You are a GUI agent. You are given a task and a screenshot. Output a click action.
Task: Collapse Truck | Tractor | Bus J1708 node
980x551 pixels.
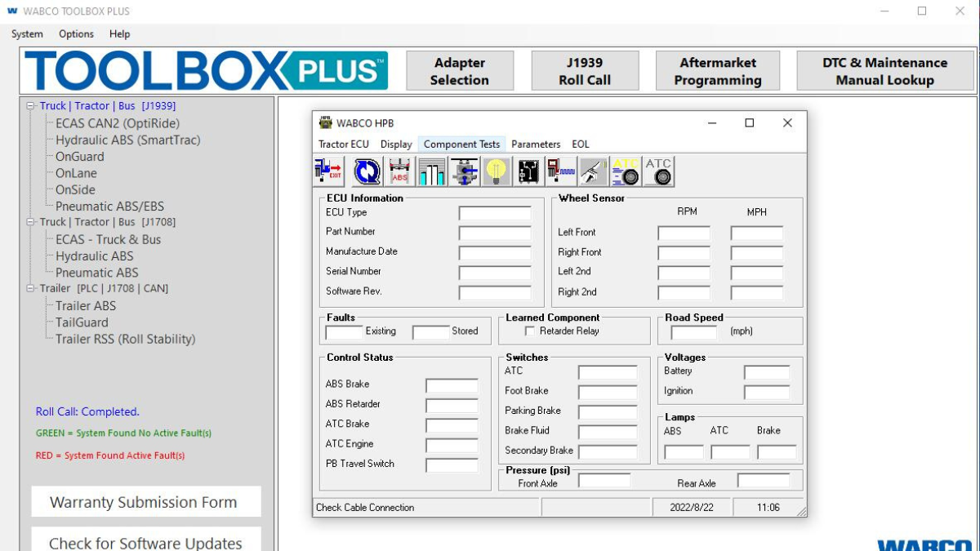31,222
